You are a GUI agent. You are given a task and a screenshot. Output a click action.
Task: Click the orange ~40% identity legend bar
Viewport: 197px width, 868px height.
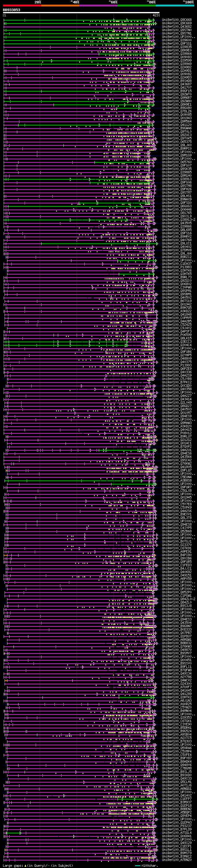[x=60, y=6]
